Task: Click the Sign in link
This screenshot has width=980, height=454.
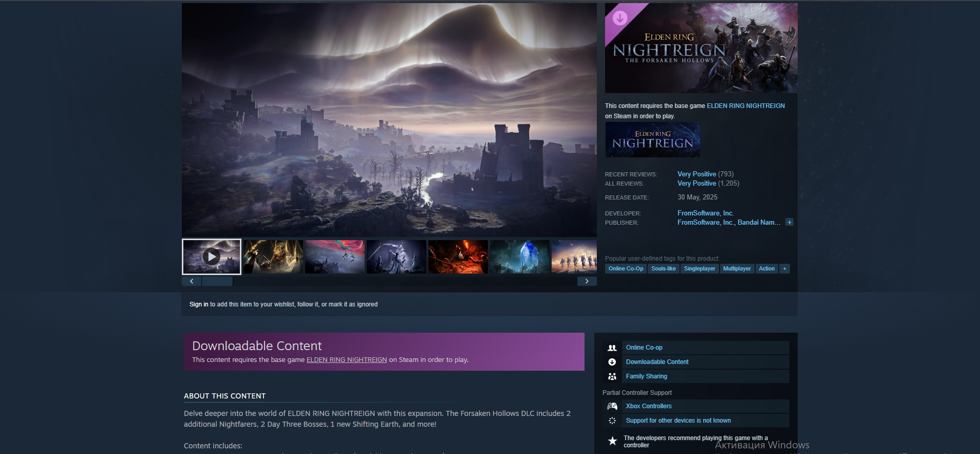Action: 199,304
